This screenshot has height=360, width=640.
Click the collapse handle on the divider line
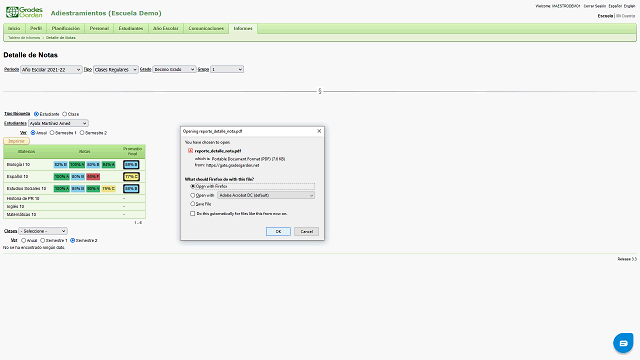pyautogui.click(x=320, y=91)
